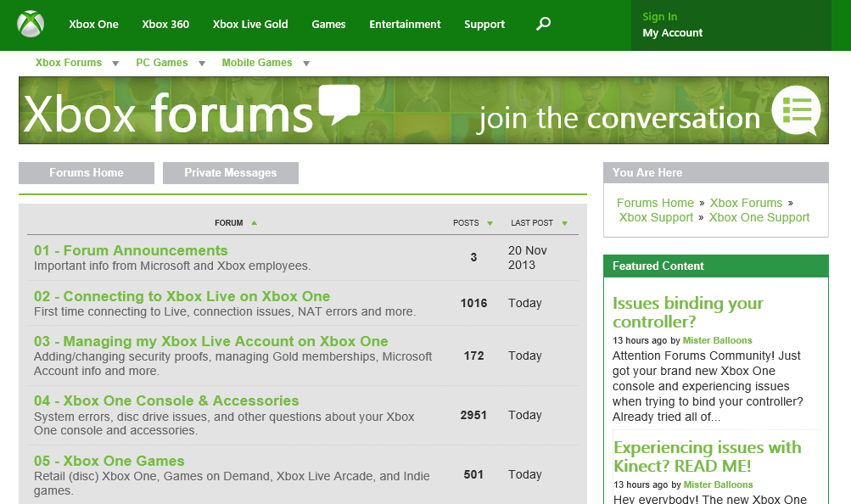Expand the Xbox Forums dropdown arrow

[x=115, y=64]
